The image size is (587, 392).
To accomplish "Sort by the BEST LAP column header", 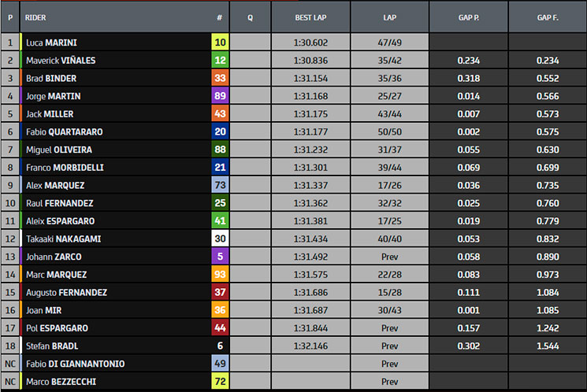I will 310,17.
